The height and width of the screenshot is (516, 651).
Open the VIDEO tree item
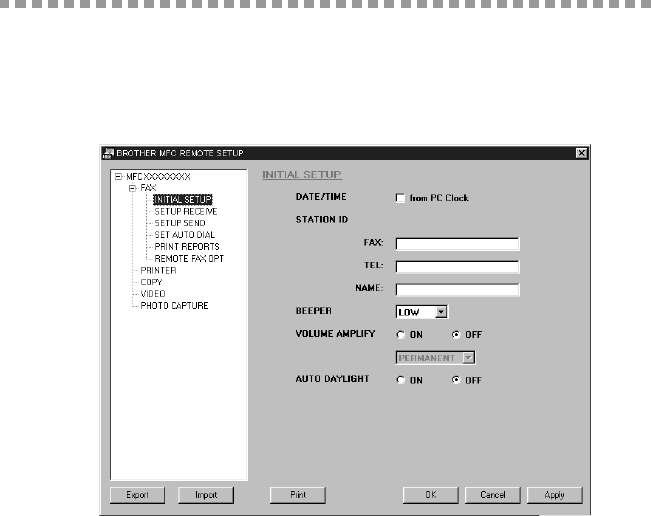coord(153,294)
